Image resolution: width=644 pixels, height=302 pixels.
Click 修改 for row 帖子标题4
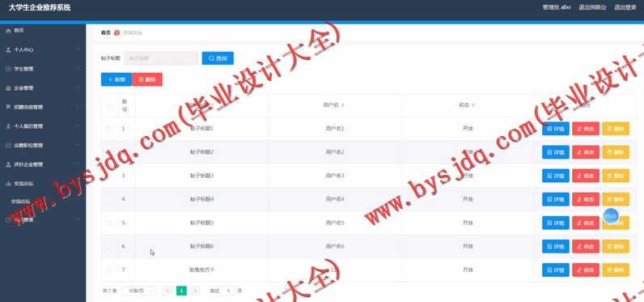tap(586, 199)
